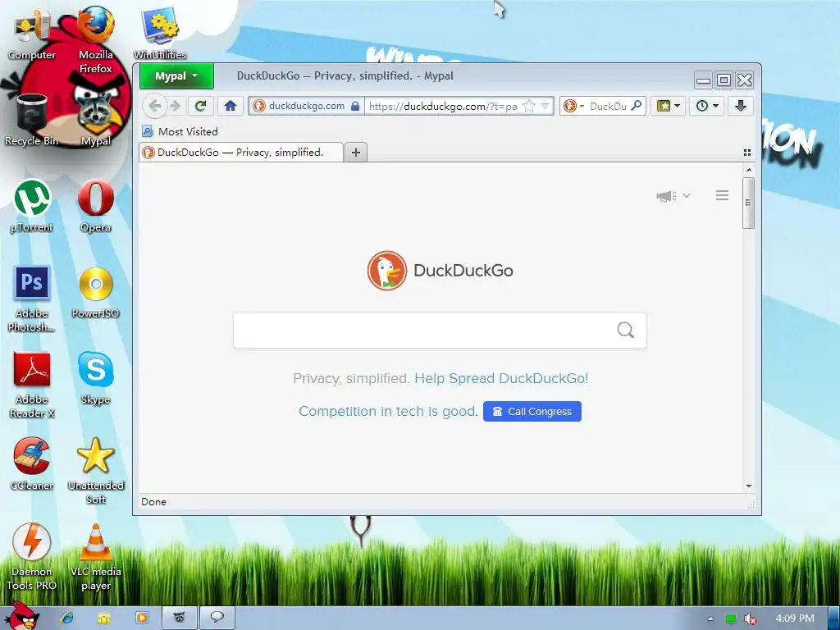Open the CCleaner desktop shortcut
This screenshot has height=630, width=840.
pos(32,464)
